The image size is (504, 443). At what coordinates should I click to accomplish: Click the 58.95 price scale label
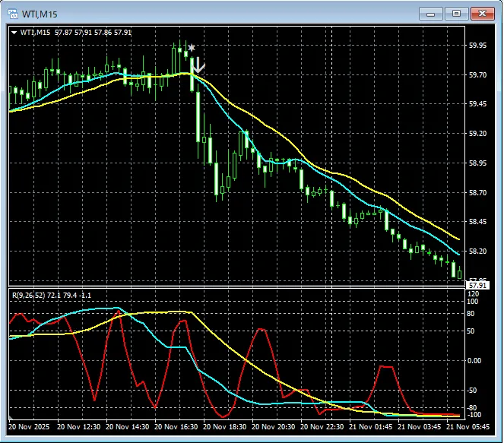(x=478, y=163)
